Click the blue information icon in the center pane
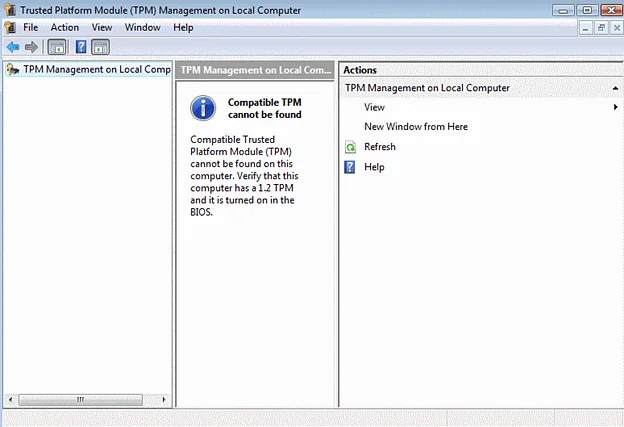This screenshot has width=624, height=427. tap(203, 108)
